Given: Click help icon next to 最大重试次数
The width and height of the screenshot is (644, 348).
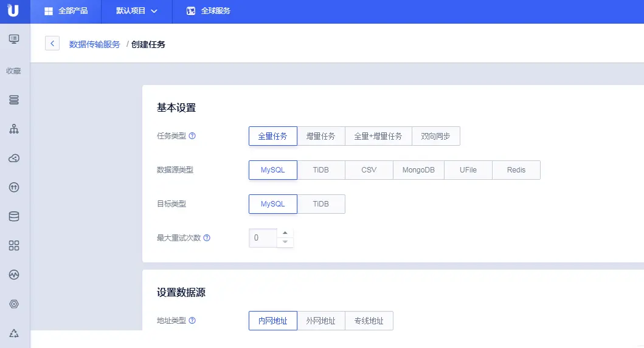Looking at the screenshot, I should [207, 237].
